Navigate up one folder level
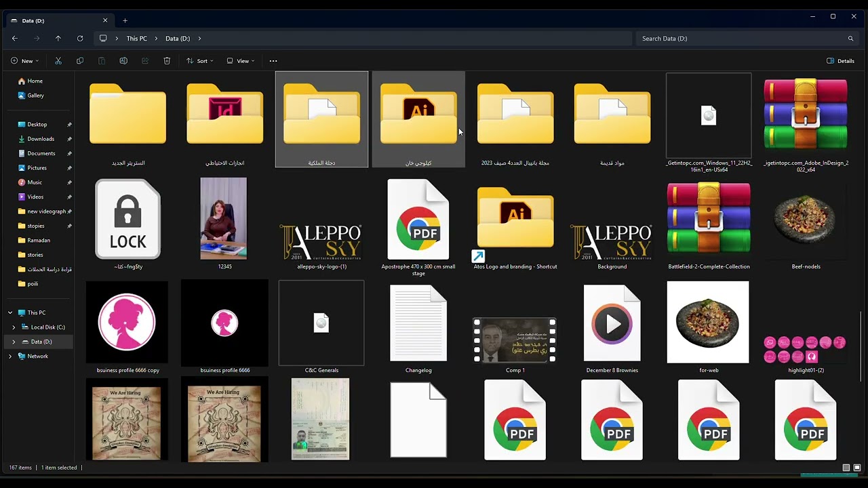Viewport: 868px width, 488px height. (x=58, y=39)
